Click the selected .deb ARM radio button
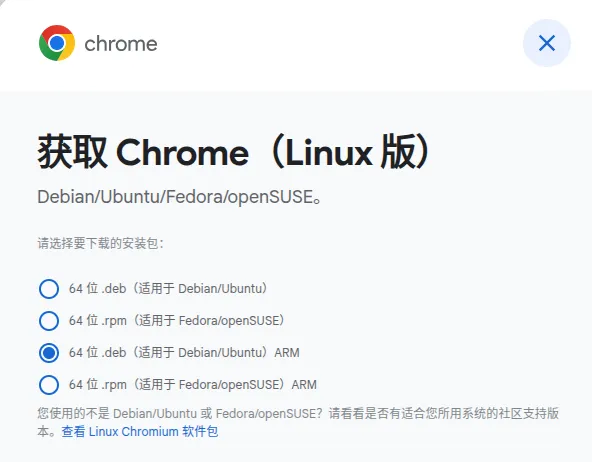Image resolution: width=592 pixels, height=462 pixels. (49, 353)
